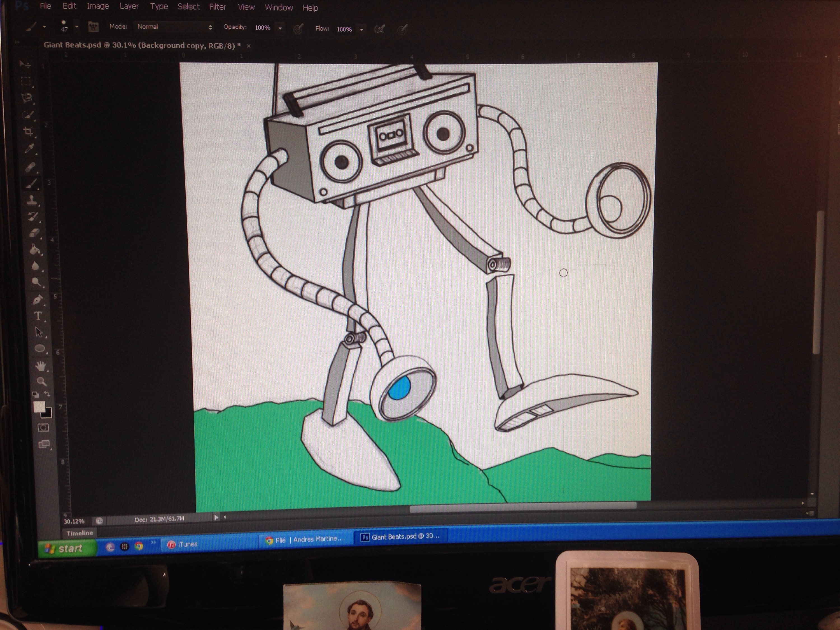Select the Hand tool
The height and width of the screenshot is (630, 840).
[x=41, y=366]
